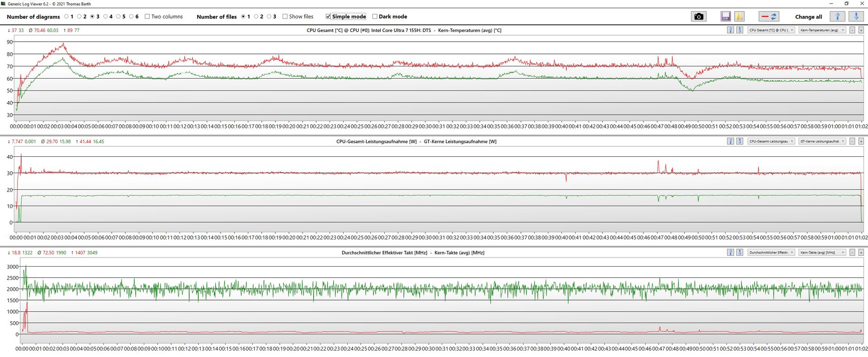Set number of diagrams to 2
Image resolution: width=868 pixels, height=357 pixels.
(x=80, y=17)
